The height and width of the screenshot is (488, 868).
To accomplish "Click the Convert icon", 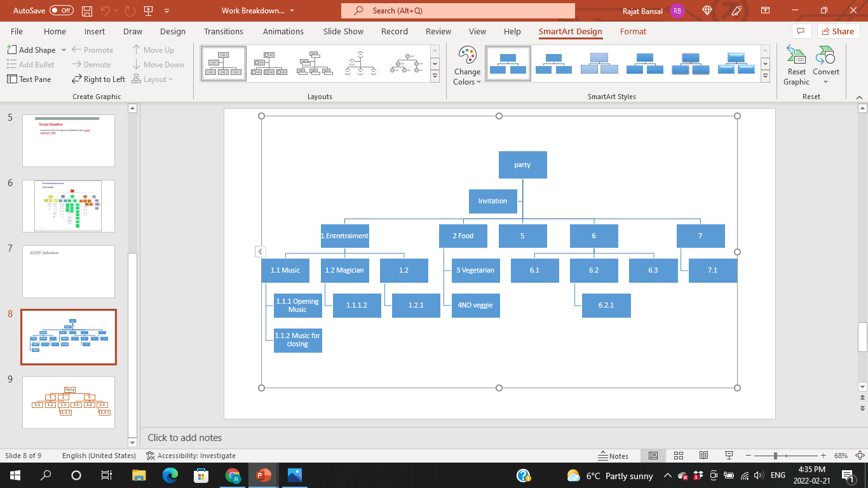I will click(x=825, y=64).
